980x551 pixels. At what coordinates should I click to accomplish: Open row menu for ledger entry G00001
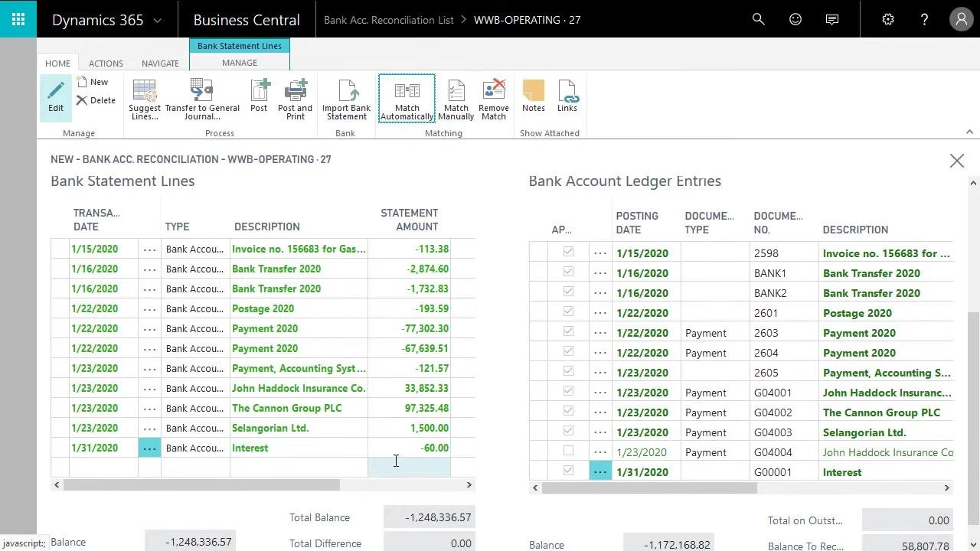[x=600, y=472]
